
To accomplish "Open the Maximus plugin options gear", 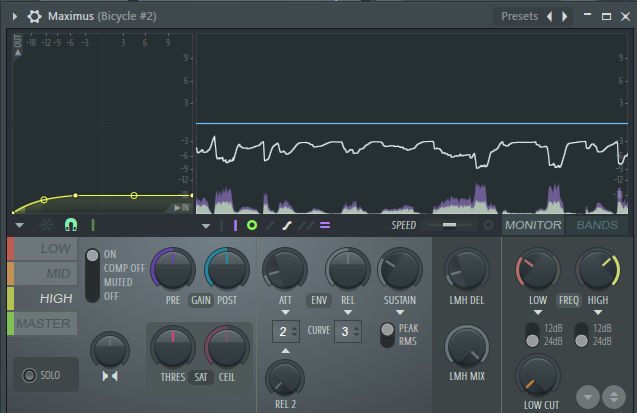I will coord(34,16).
